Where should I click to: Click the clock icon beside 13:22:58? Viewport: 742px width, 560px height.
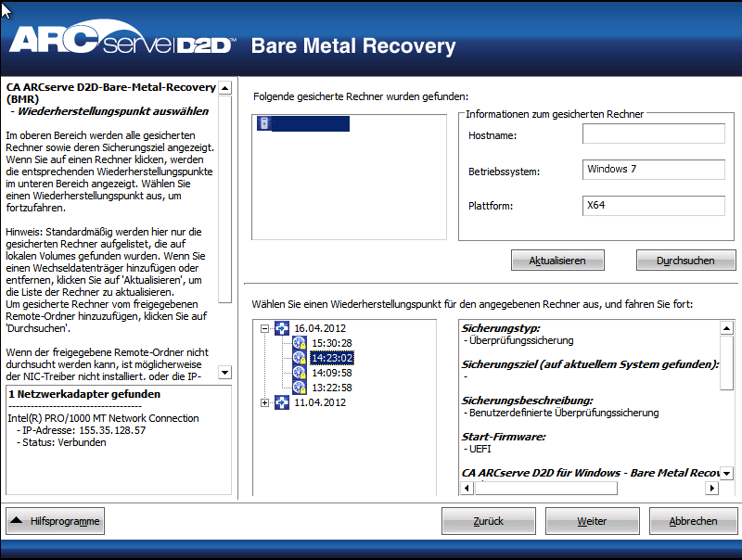pos(299,388)
